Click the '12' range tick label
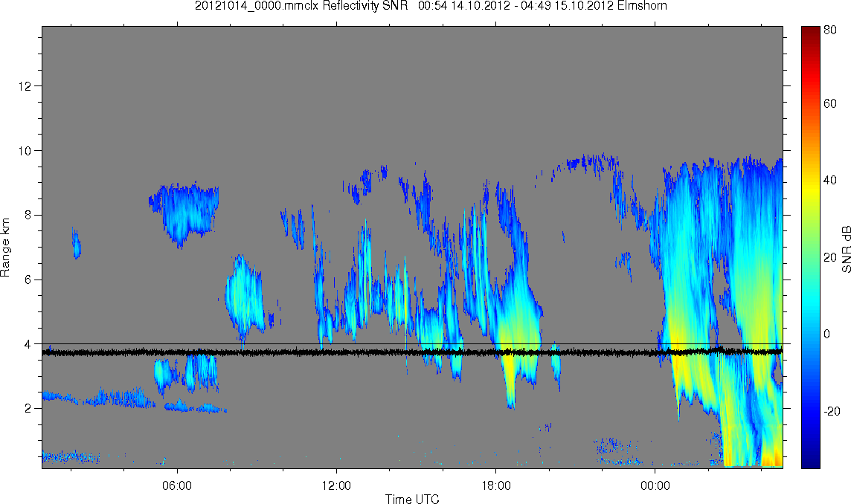This screenshot has width=851, height=504. point(25,85)
